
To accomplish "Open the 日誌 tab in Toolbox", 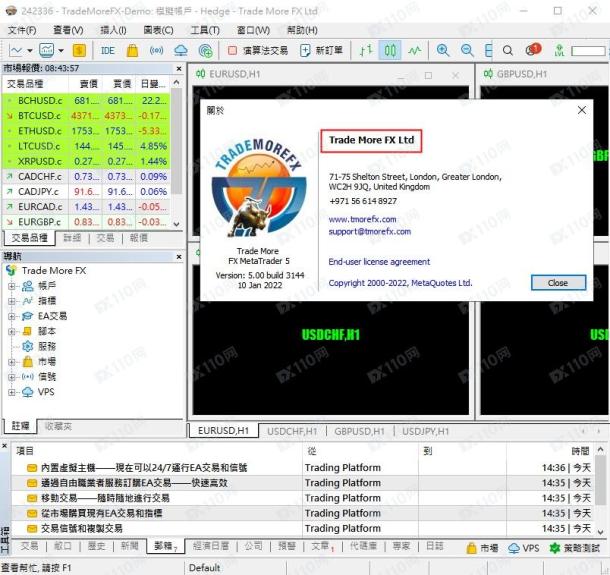I will pyautogui.click(x=435, y=546).
